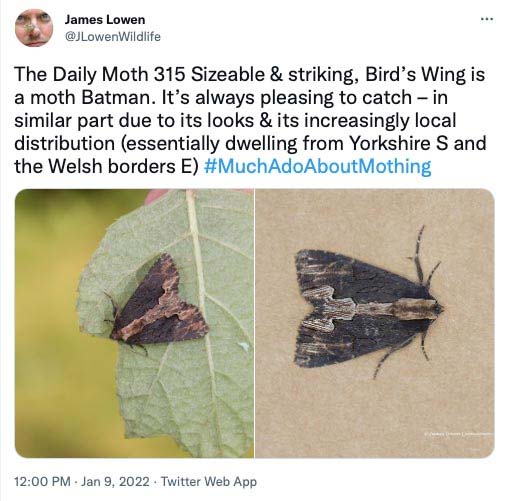Click the pink fingertip holding the leaf
The height and width of the screenshot is (501, 508).
tap(157, 196)
